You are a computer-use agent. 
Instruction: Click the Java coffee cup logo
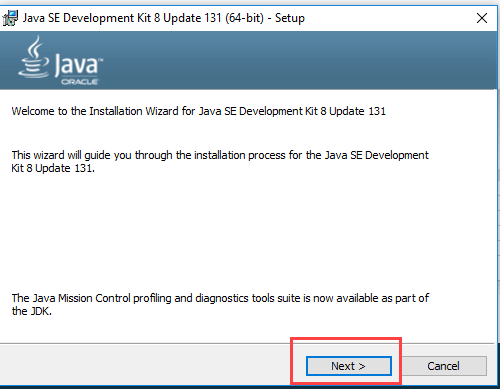34,57
